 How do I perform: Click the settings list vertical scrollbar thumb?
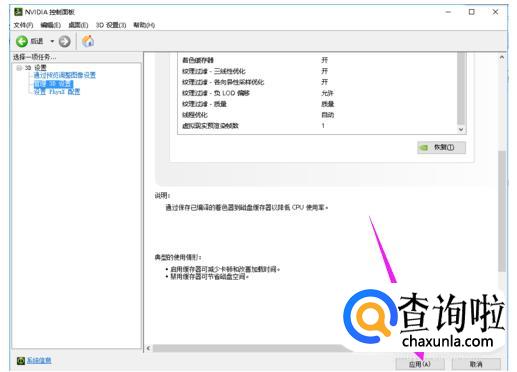461,88
